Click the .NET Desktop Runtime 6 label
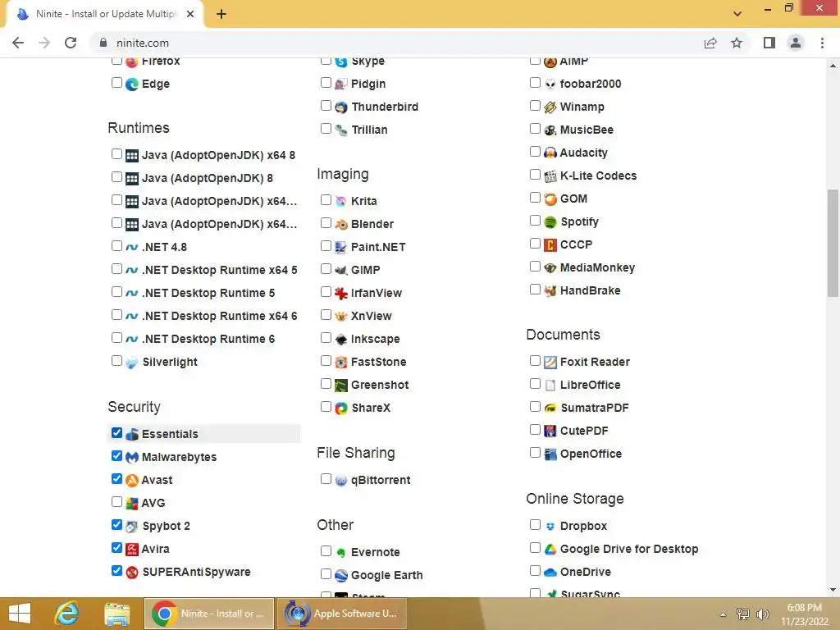The image size is (840, 630). 208,339
